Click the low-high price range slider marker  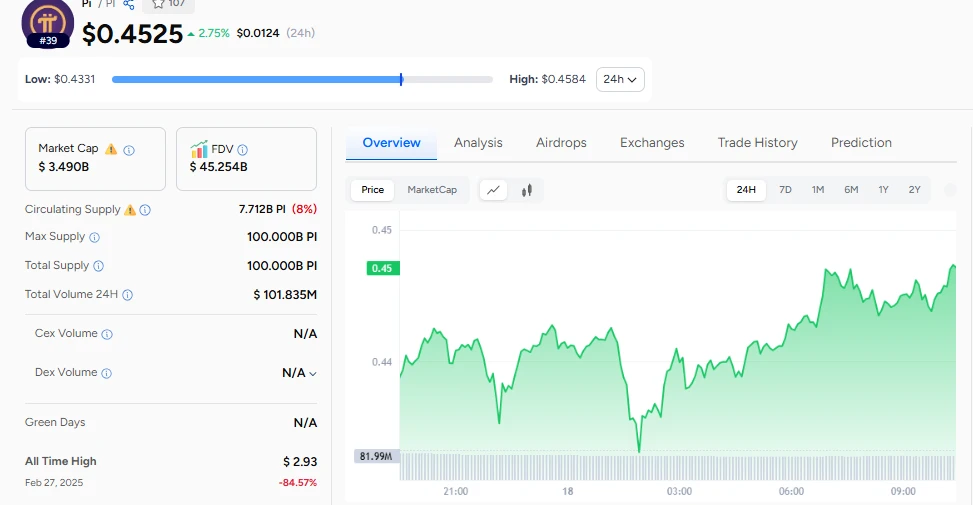click(x=401, y=79)
